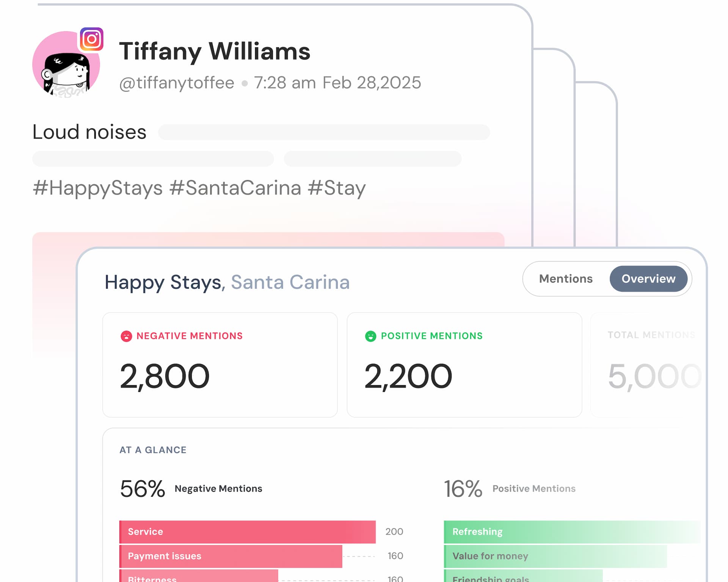Open the Negative Mentions 2,800 card
Viewport: 728px width, 582px height.
click(220, 365)
